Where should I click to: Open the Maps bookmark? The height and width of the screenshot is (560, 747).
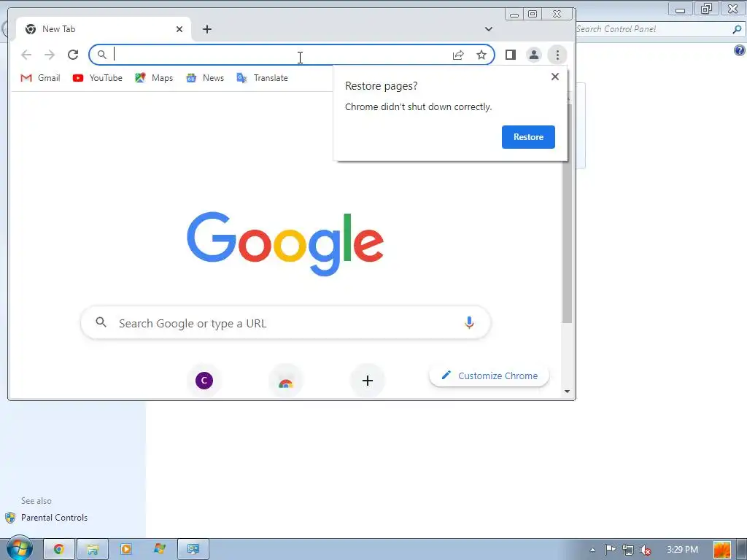coord(154,78)
